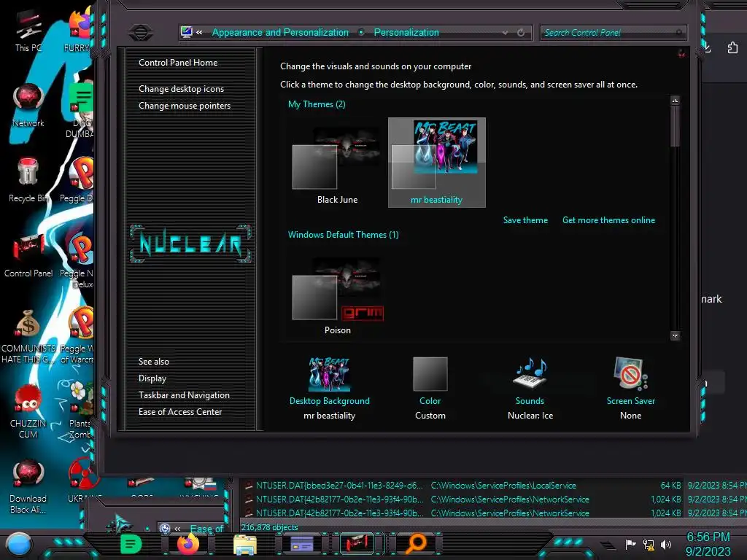This screenshot has width=747, height=560.
Task: Select NTUSER.DAT{bbed3e27 LocalService file row
Action: 494,485
